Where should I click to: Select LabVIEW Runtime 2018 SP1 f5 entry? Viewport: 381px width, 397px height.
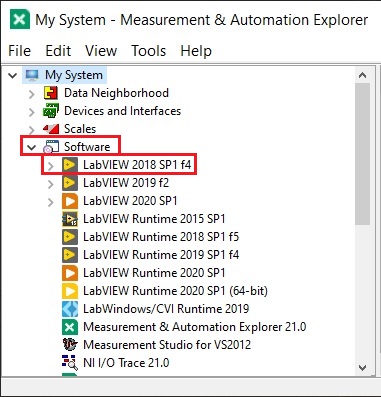[161, 237]
